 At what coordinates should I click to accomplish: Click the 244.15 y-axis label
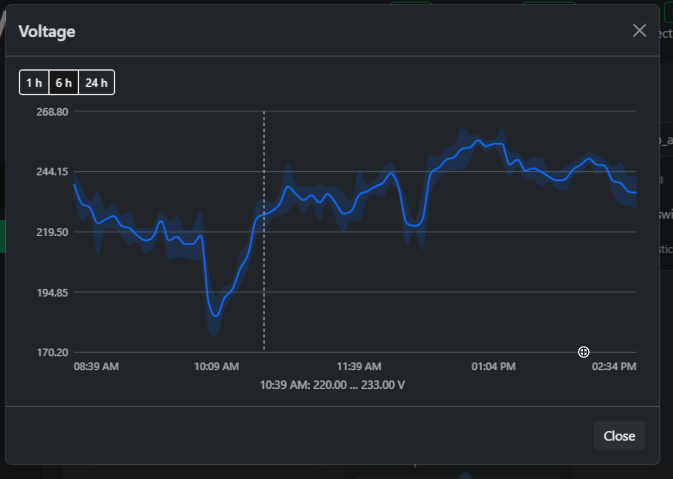52,172
